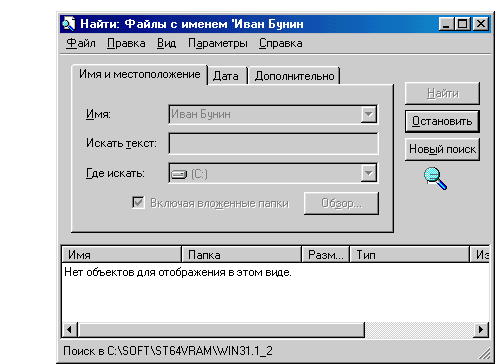The width and height of the screenshot is (495, 364).
Task: Click the Нет объектов для отображения message
Action: (x=178, y=272)
